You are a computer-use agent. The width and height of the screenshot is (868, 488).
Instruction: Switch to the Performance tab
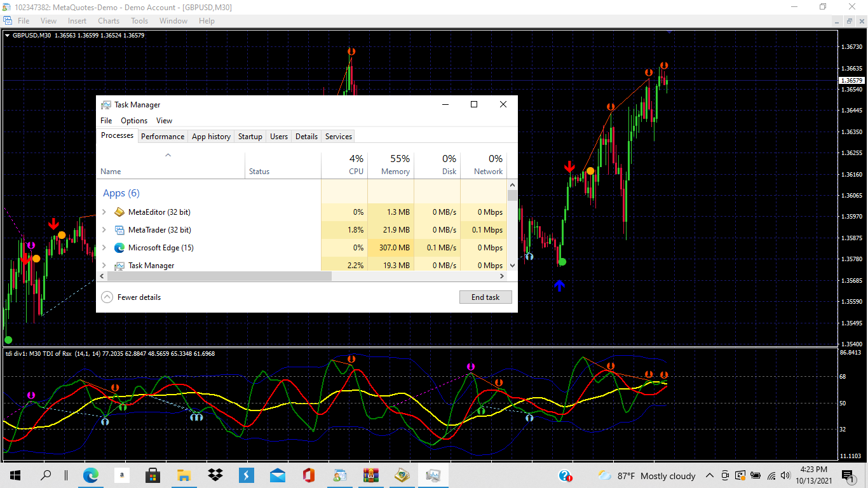(x=163, y=137)
